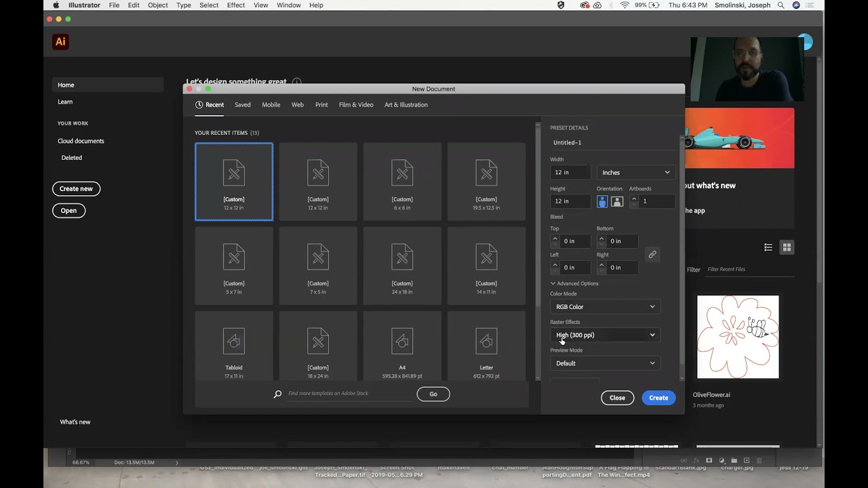Switch to the Mobile tab

coord(271,104)
